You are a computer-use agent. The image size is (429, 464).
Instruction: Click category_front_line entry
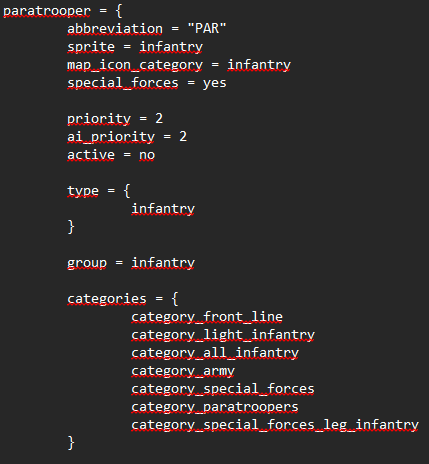click(207, 317)
